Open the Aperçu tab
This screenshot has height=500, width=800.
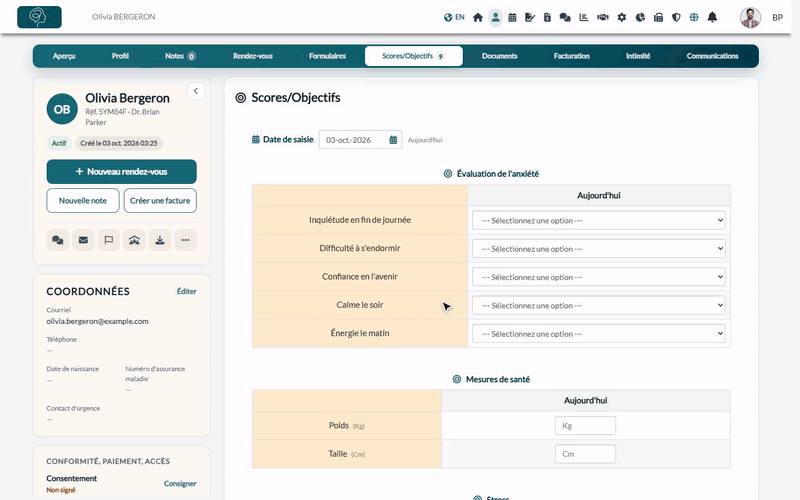click(64, 56)
